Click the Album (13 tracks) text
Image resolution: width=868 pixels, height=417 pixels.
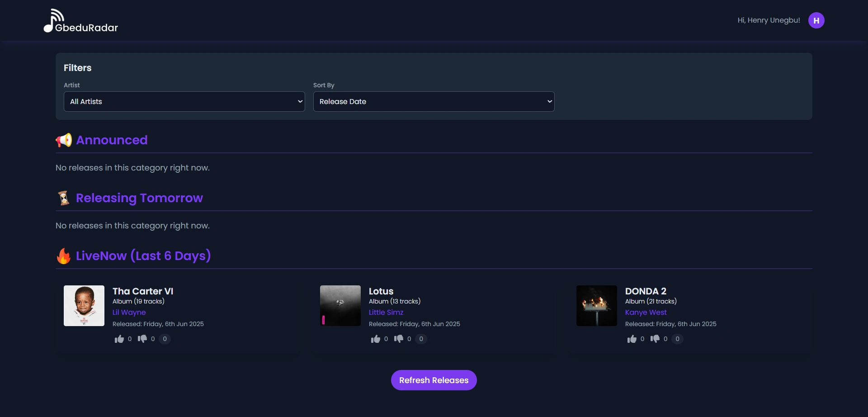click(395, 302)
